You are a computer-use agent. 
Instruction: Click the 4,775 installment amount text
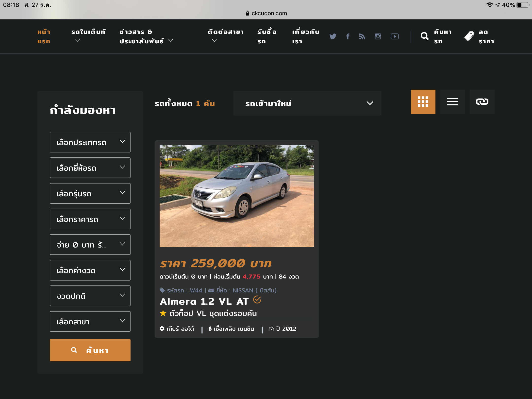tap(251, 277)
